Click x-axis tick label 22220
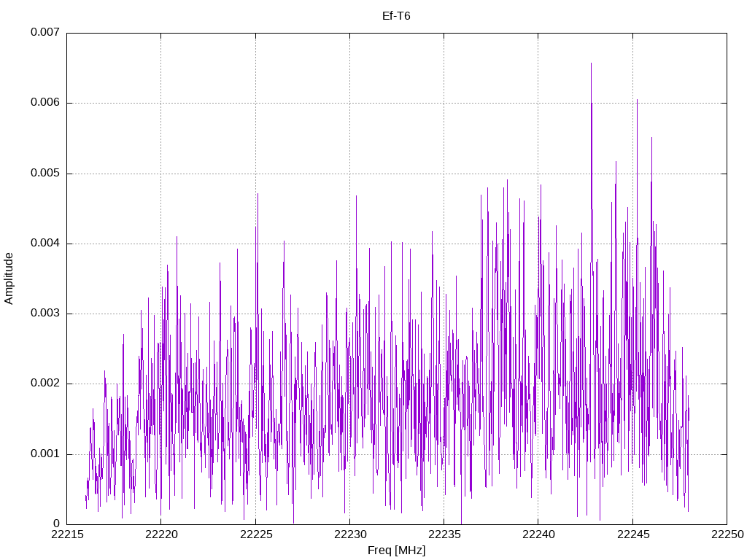This screenshot has width=747, height=560. (161, 534)
